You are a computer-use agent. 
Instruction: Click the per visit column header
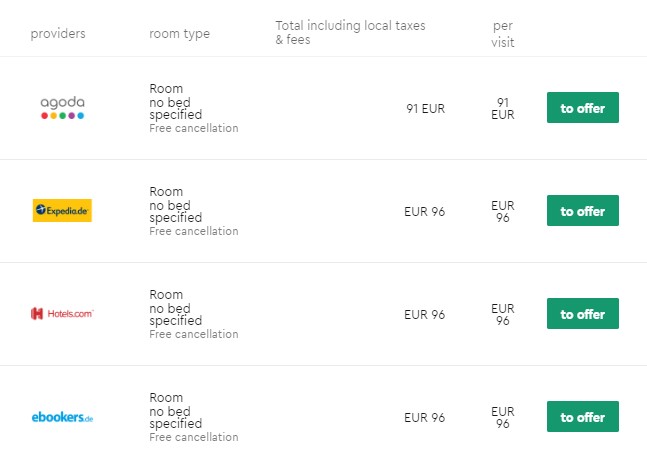click(503, 34)
